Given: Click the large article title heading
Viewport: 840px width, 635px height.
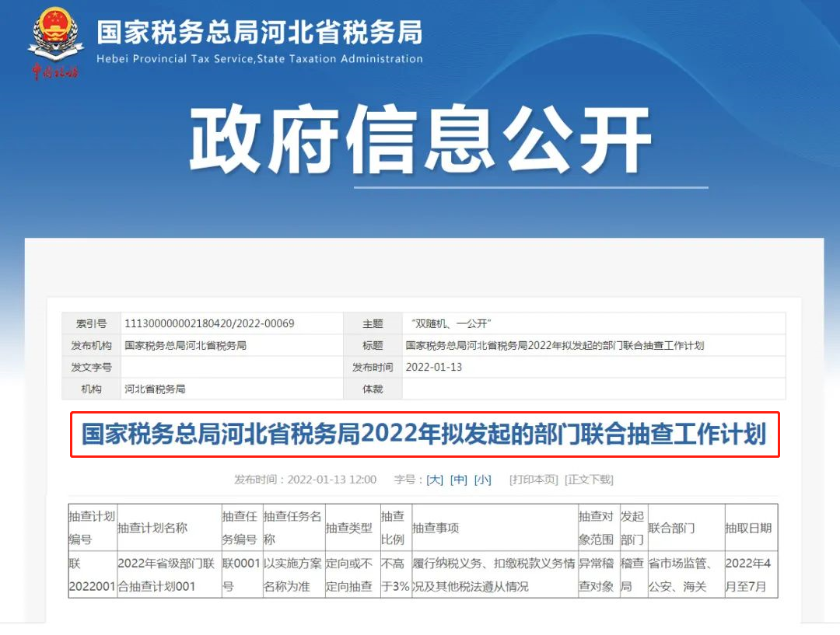Looking at the screenshot, I should pos(425,434).
